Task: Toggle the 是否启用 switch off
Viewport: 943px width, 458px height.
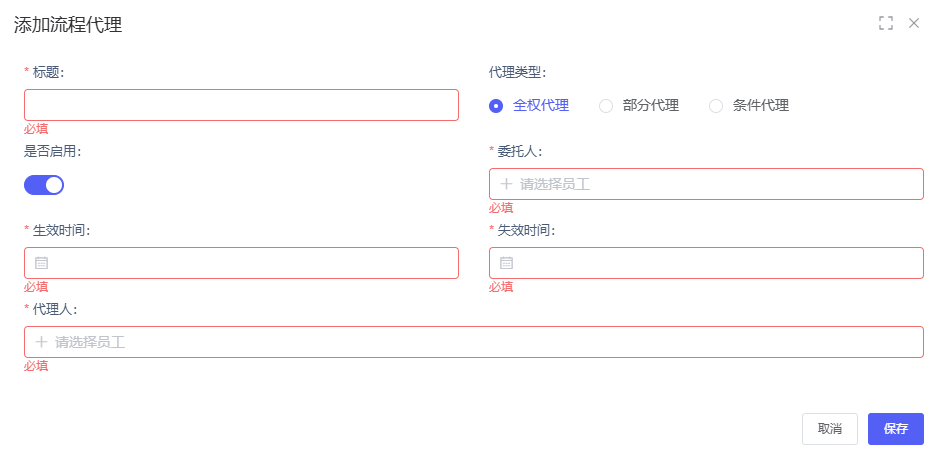Action: pos(44,184)
